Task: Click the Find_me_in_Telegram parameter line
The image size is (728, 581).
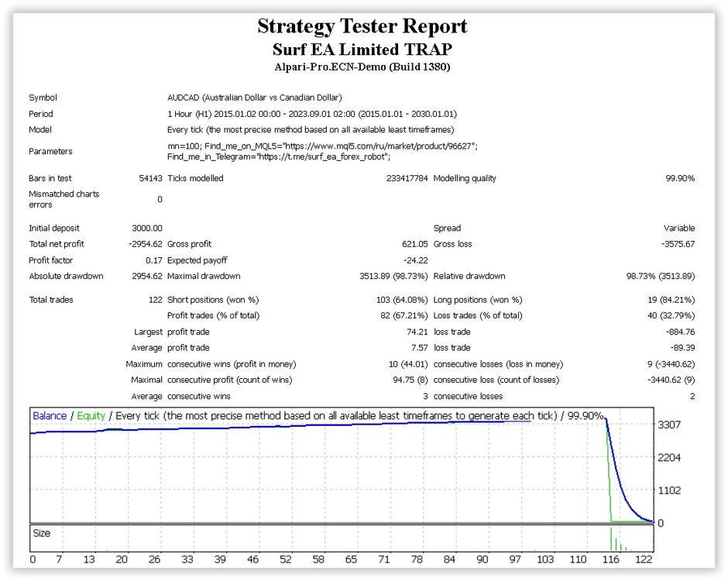Action: point(279,156)
